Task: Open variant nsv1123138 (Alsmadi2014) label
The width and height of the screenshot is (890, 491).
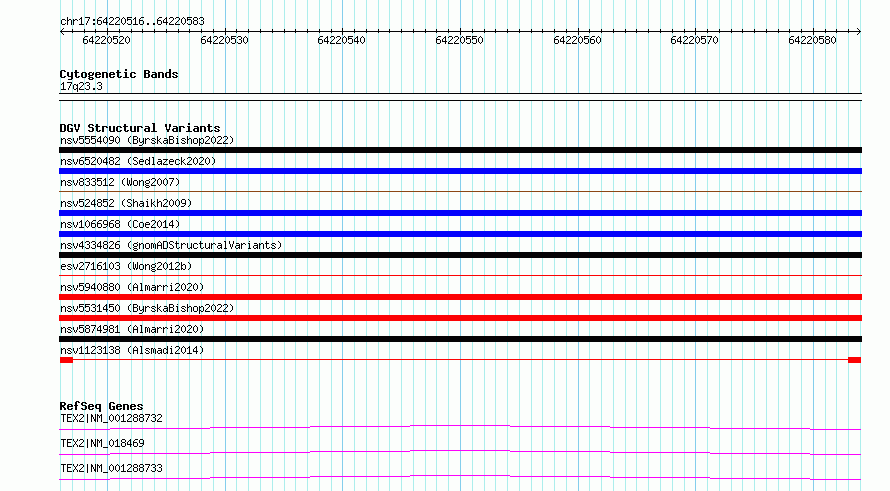Action: tap(132, 350)
